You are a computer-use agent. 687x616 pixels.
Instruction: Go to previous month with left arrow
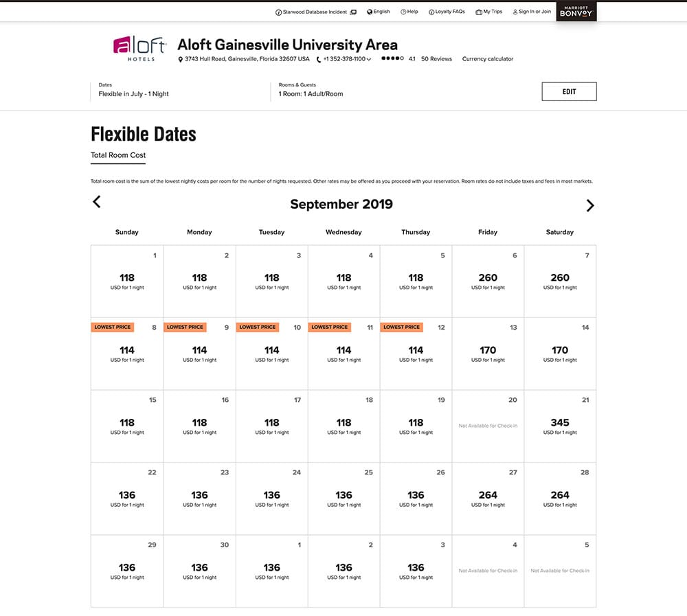(96, 202)
